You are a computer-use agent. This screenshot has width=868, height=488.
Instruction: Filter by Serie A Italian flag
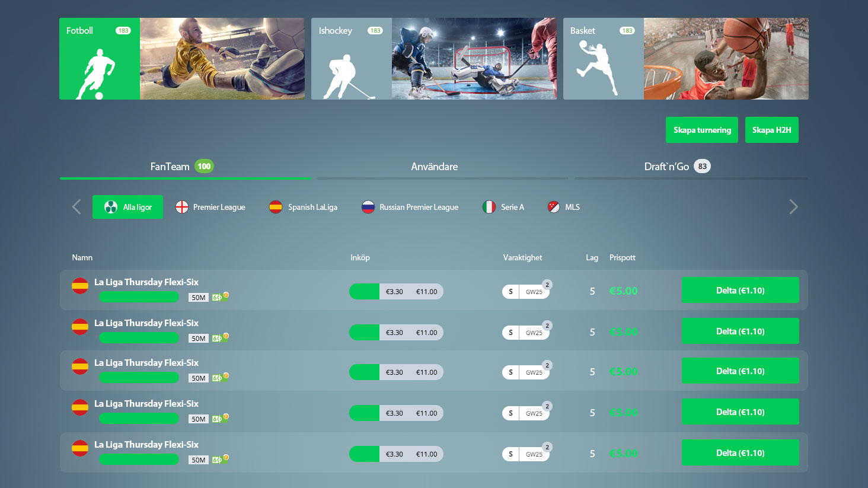click(x=489, y=207)
